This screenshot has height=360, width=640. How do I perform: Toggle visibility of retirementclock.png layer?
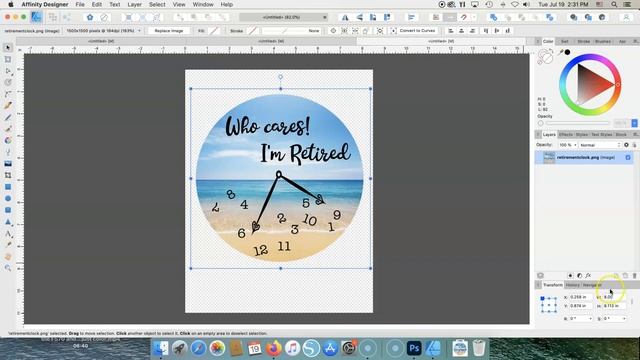(628, 157)
